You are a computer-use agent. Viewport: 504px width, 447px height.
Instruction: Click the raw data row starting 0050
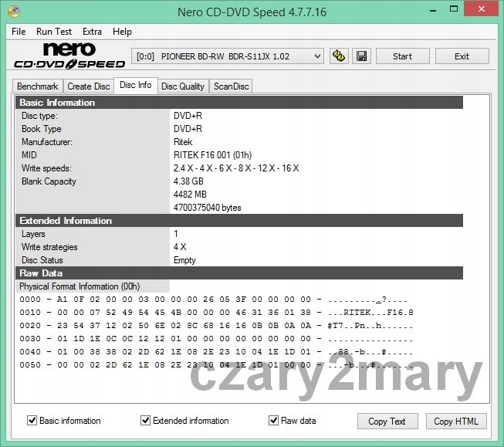point(216,365)
